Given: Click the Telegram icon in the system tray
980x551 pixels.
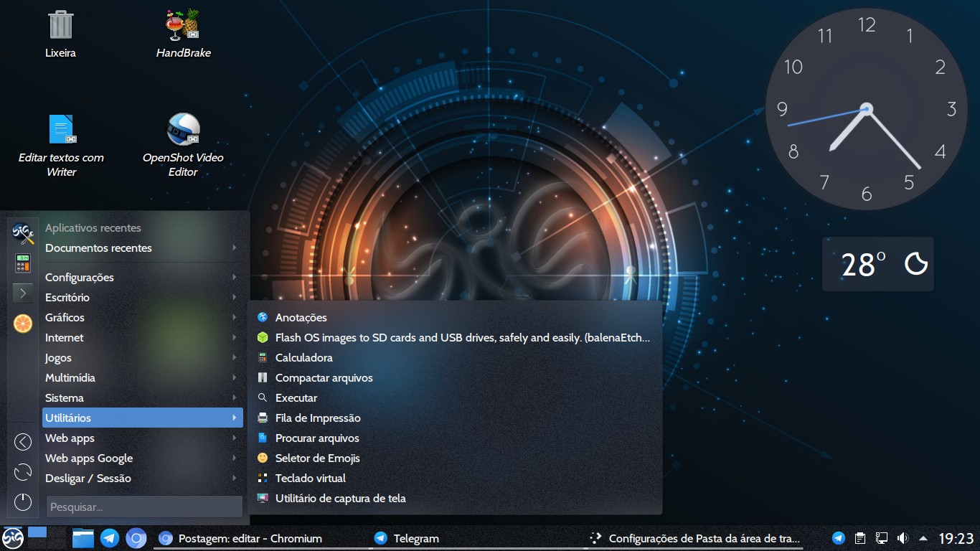Looking at the screenshot, I should [838, 537].
